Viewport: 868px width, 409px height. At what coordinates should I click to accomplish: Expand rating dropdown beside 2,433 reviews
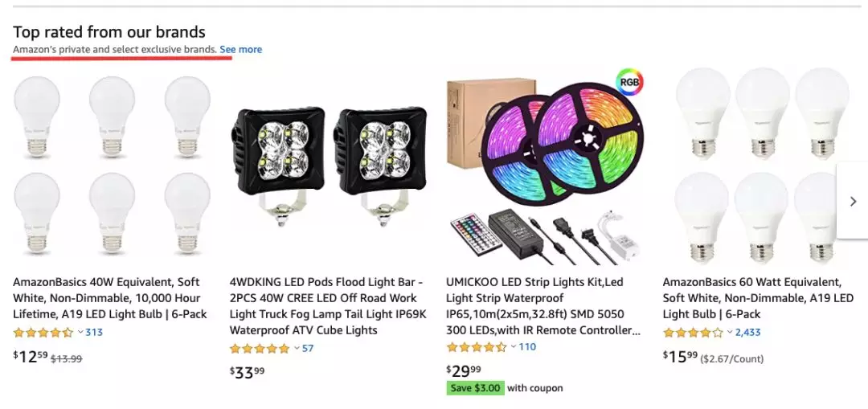(x=730, y=332)
